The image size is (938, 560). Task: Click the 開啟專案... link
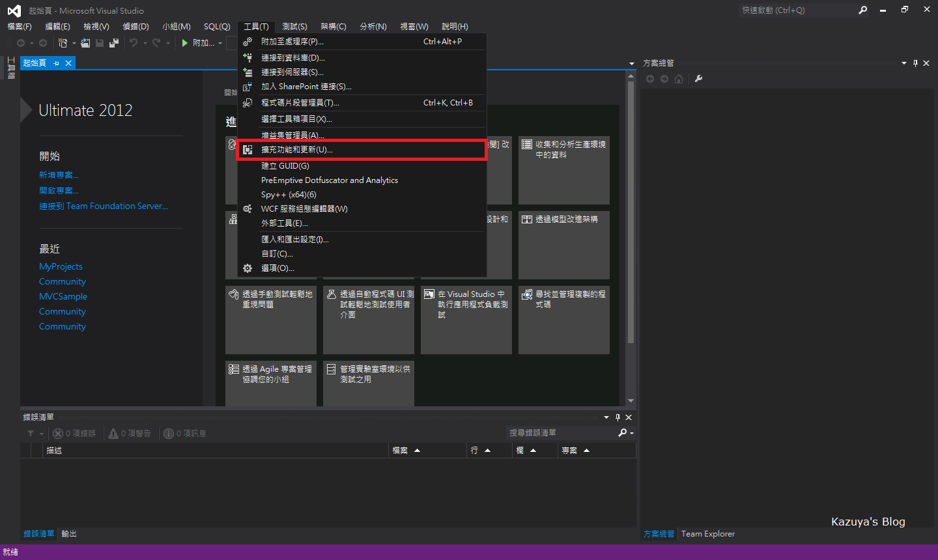tap(59, 191)
